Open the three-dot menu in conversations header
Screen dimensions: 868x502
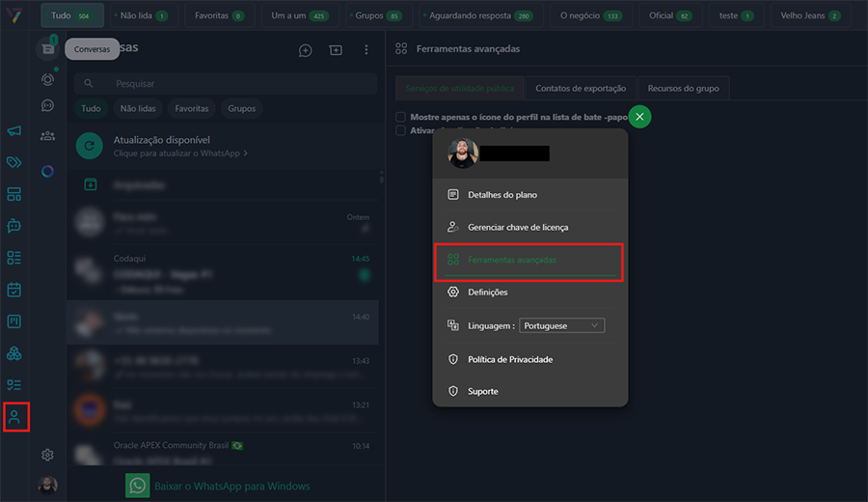pos(366,50)
